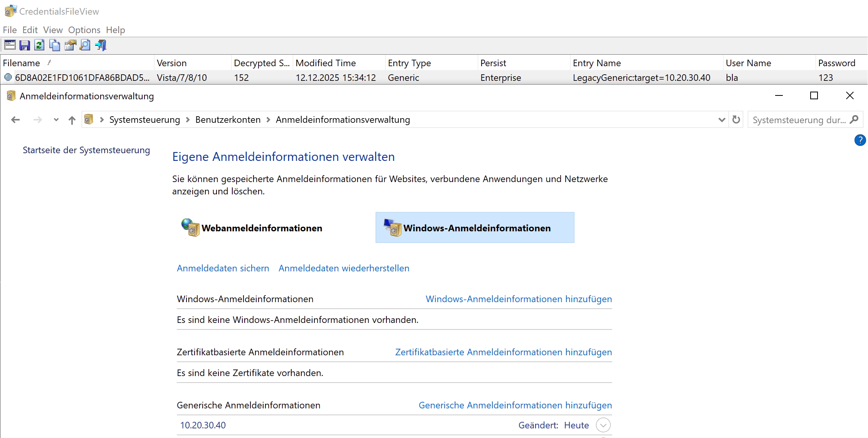This screenshot has height=438, width=868.
Task: Add new generische Anmeldeinformationen
Action: 515,405
